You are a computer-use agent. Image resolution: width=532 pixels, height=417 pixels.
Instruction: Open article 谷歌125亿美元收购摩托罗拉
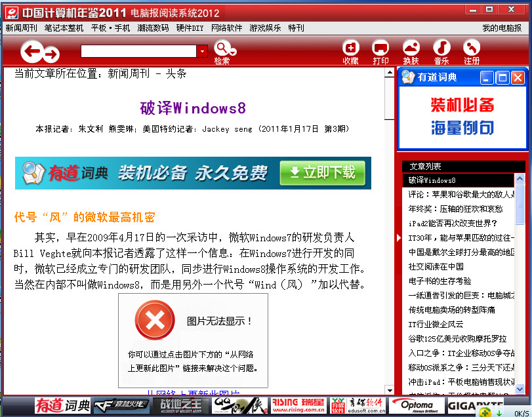(x=457, y=339)
